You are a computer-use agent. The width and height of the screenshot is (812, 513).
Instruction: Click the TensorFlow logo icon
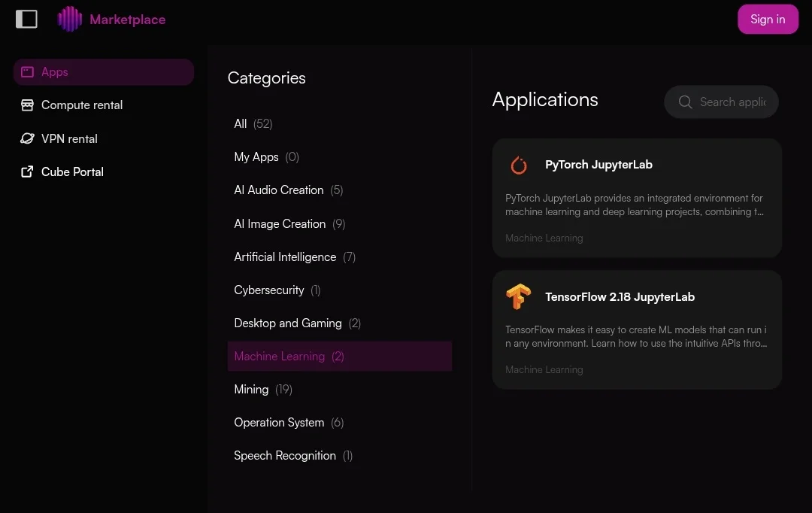518,296
